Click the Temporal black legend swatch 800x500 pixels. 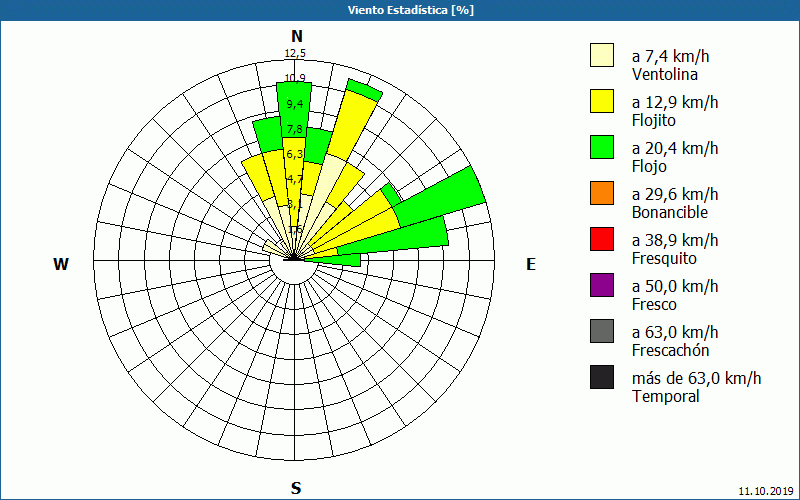(x=602, y=377)
